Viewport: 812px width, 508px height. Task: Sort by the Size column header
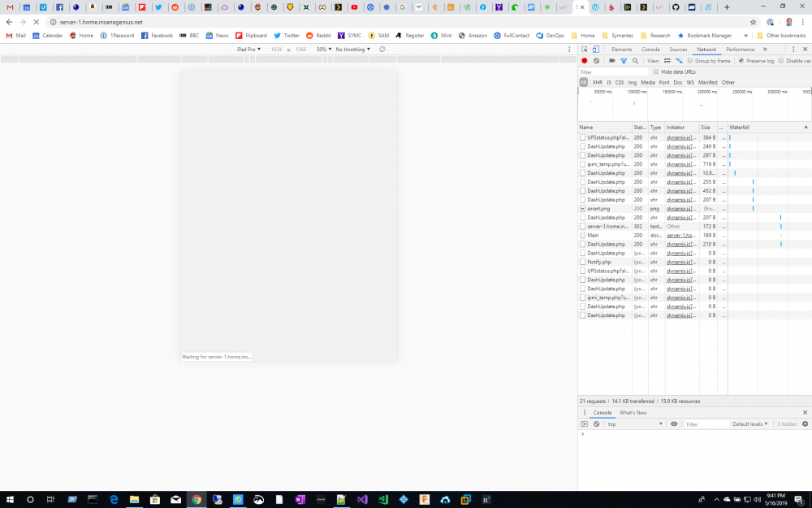pyautogui.click(x=707, y=127)
